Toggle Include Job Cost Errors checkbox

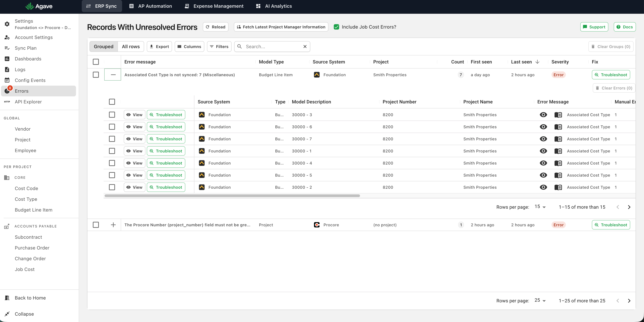(336, 27)
